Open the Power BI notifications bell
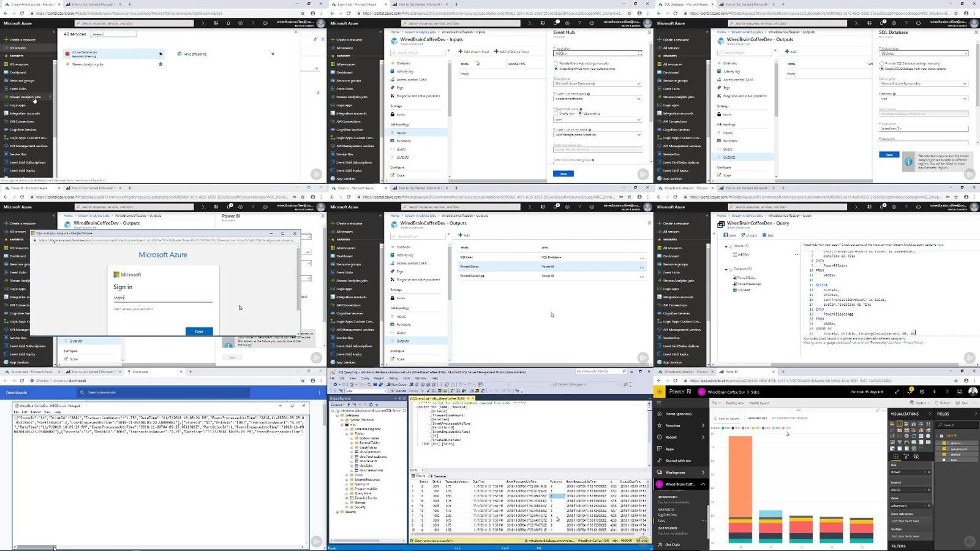 click(x=910, y=392)
